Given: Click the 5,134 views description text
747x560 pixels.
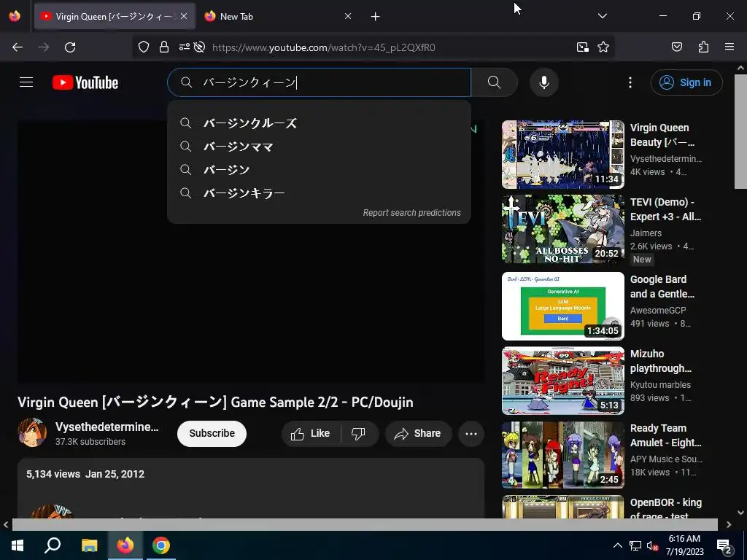Looking at the screenshot, I should (x=53, y=474).
